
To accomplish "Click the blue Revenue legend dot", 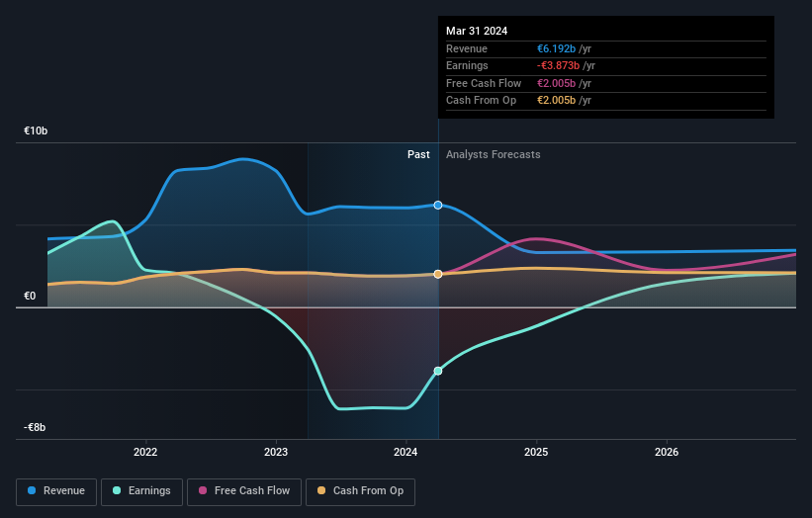I will pyautogui.click(x=32, y=490).
